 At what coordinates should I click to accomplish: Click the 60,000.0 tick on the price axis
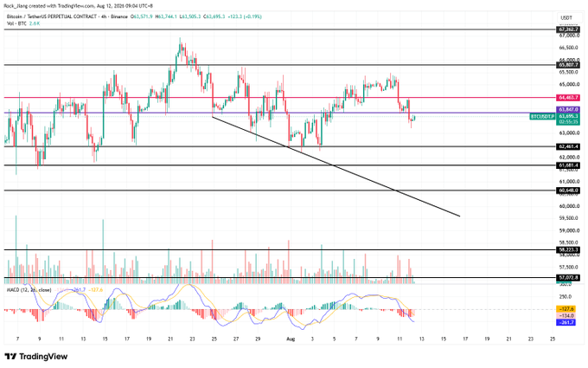coord(569,206)
